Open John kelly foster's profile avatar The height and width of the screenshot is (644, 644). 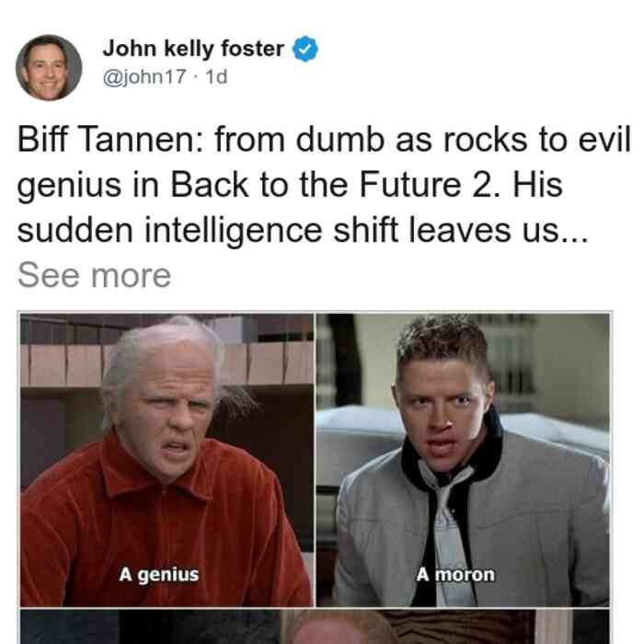[49, 68]
